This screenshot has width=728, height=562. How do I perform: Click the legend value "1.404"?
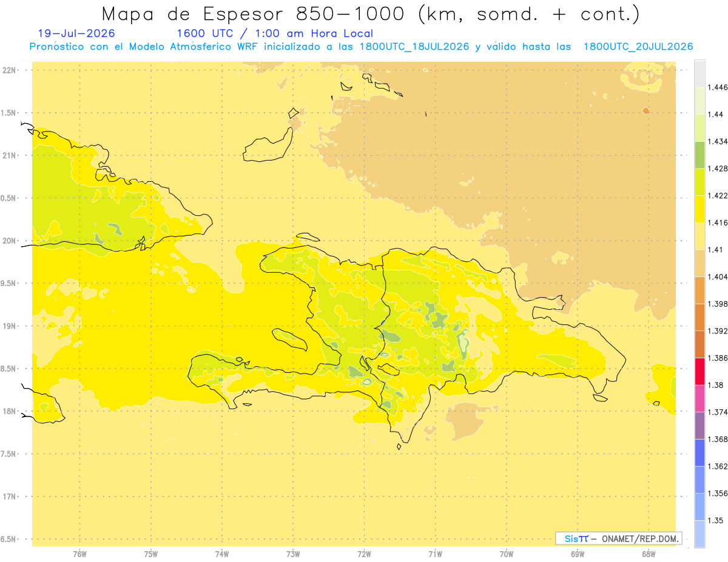[718, 276]
